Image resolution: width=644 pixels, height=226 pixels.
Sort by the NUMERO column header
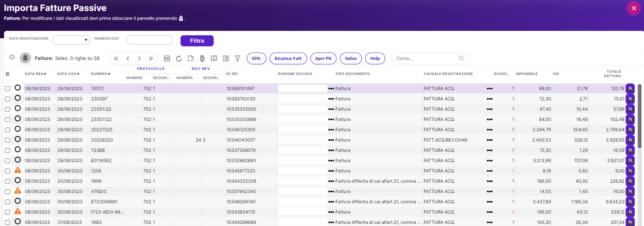[x=101, y=74]
